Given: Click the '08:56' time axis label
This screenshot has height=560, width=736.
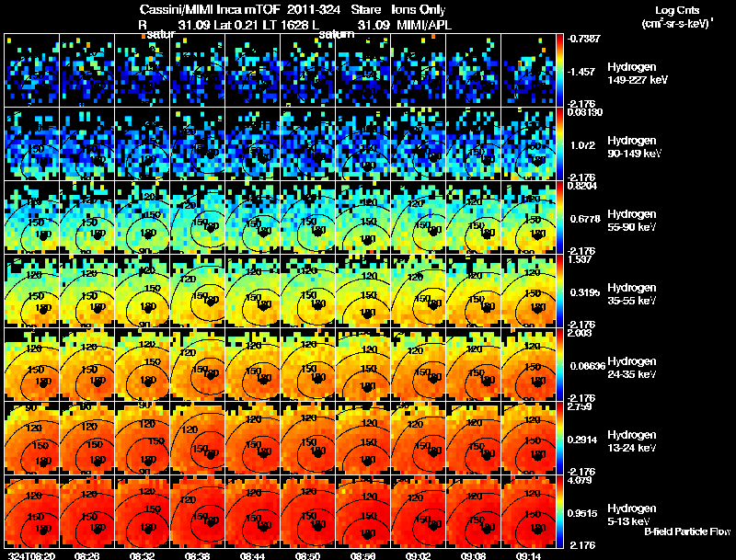Looking at the screenshot, I should click(x=362, y=555).
